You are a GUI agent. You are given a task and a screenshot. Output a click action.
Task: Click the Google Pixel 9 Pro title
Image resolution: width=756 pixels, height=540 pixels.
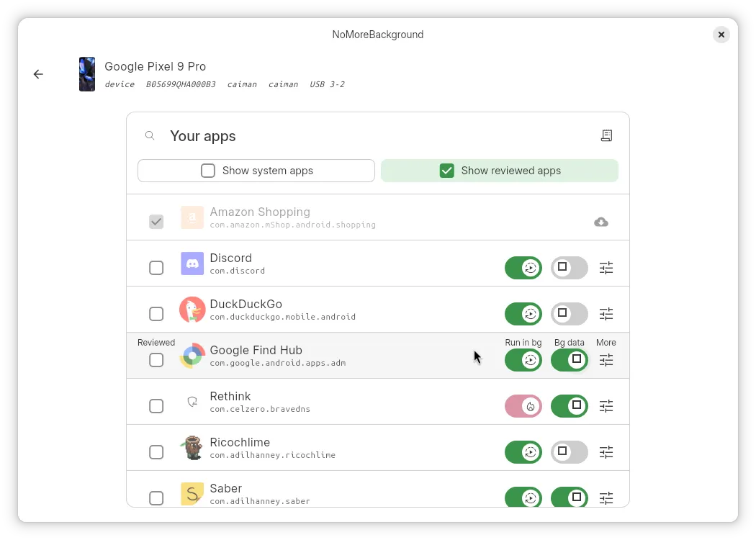156,66
